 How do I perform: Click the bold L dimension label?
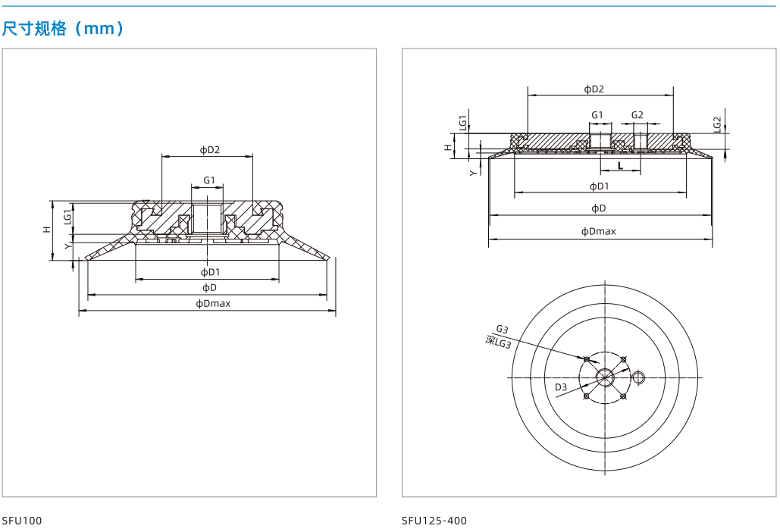[620, 165]
